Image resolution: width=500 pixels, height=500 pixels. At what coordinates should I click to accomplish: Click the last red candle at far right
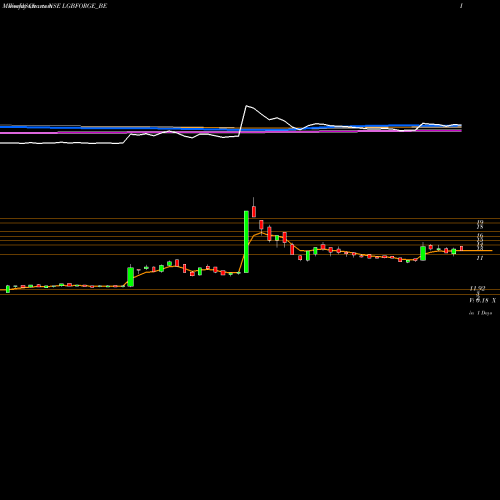pyautogui.click(x=462, y=248)
